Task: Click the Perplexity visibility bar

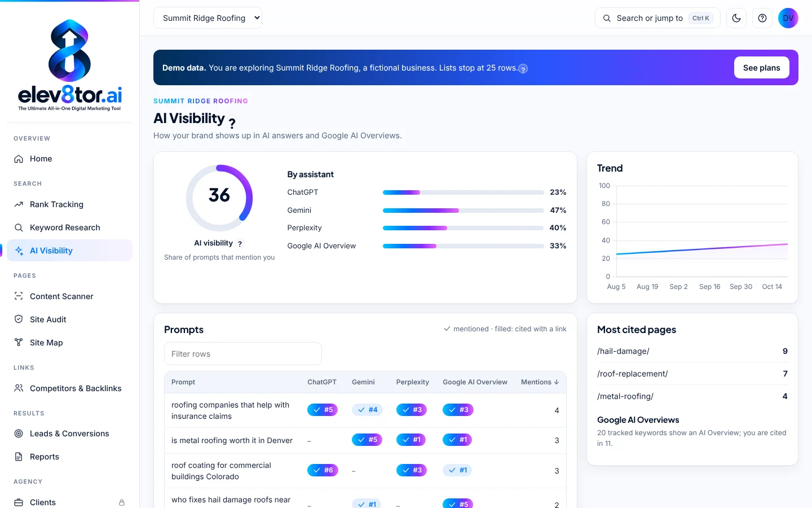Action: [x=464, y=228]
